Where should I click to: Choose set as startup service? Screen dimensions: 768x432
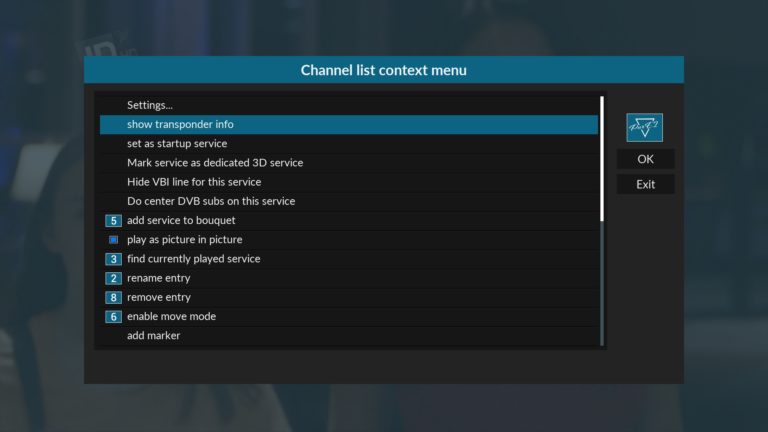coord(349,144)
